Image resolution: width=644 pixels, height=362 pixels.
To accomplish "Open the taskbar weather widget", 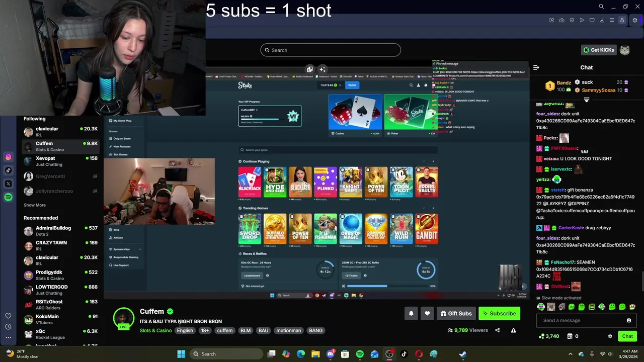I will click(22, 354).
